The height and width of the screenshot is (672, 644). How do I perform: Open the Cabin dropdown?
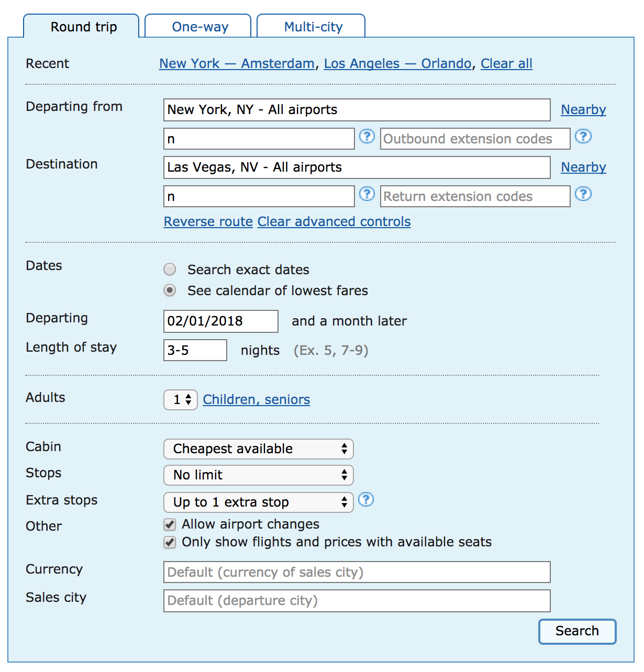coord(258,449)
